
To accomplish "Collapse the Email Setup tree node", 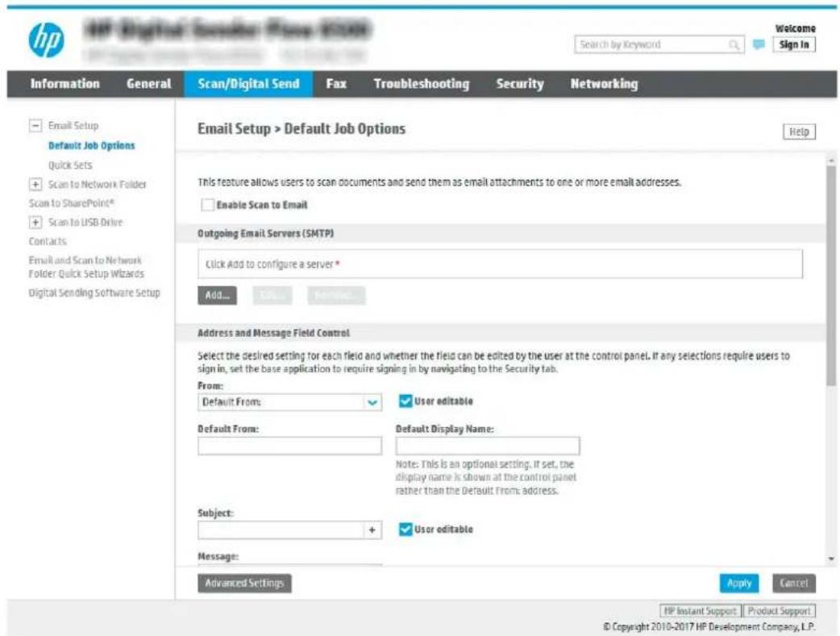I will (35, 126).
